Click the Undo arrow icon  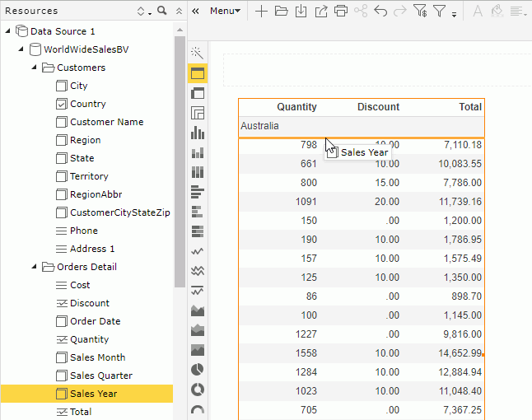coord(380,12)
